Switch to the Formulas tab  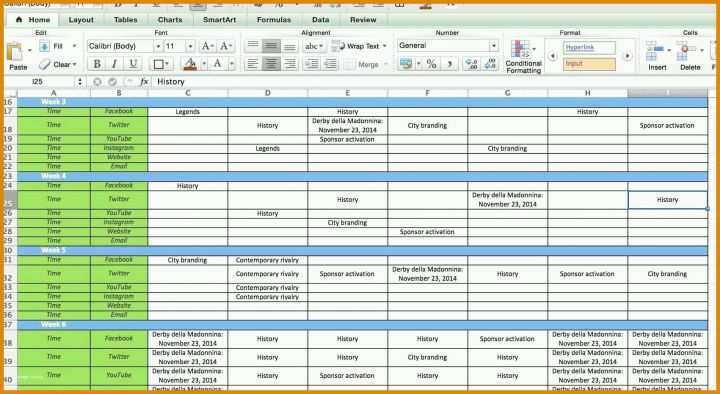(274, 20)
